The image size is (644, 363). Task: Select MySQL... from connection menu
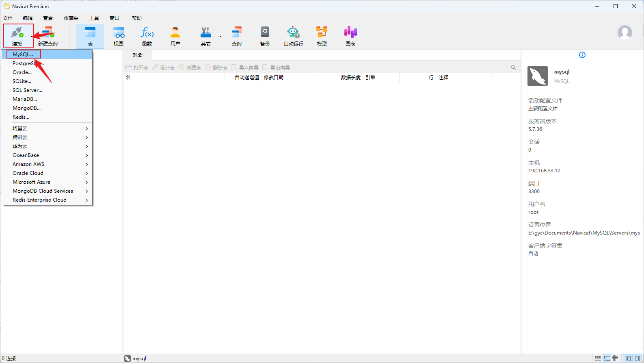47,54
